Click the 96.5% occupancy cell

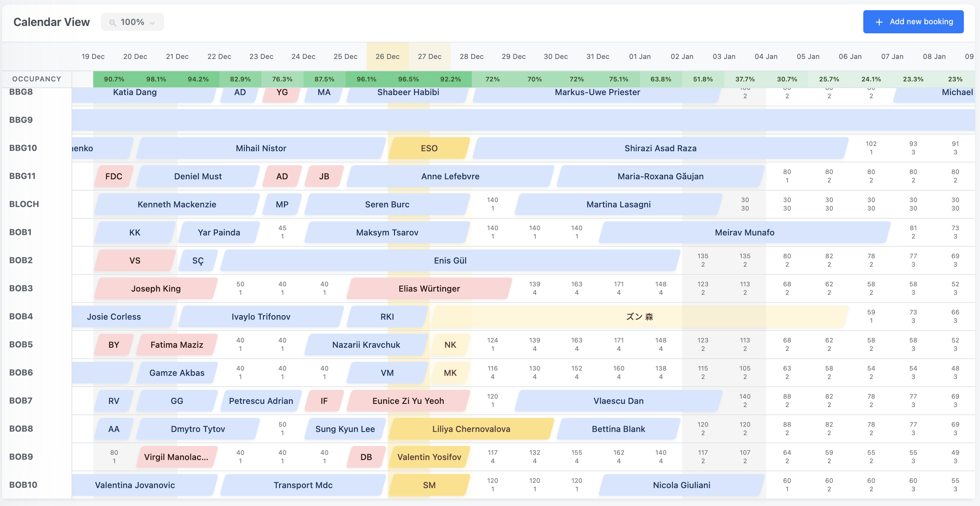pos(408,79)
